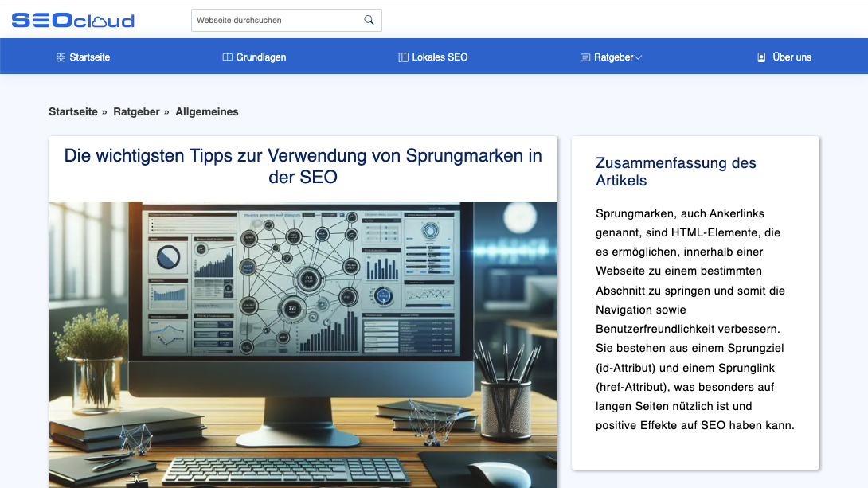Image resolution: width=868 pixels, height=488 pixels.
Task: Click the article's hero image of the monitor
Action: pyautogui.click(x=303, y=342)
